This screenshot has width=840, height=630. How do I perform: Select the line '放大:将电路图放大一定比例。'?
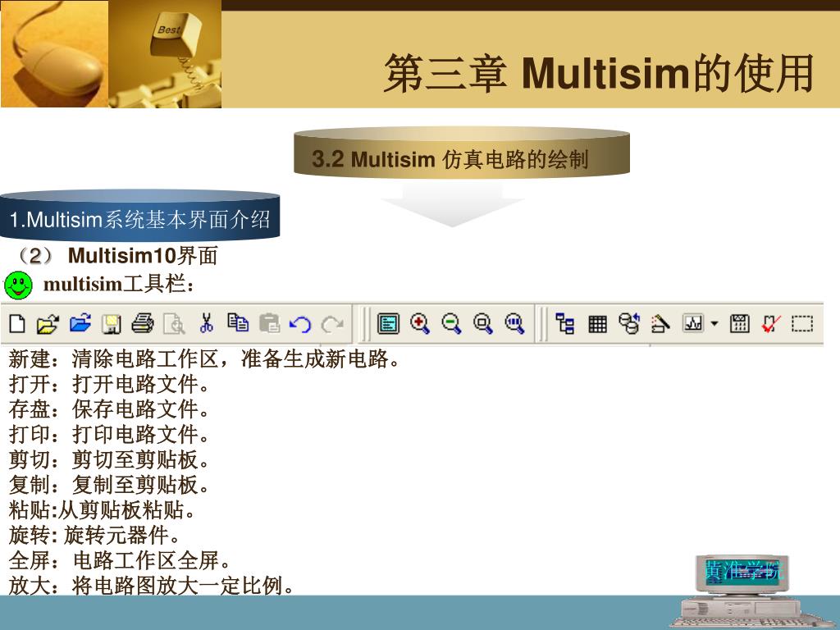[x=152, y=586]
